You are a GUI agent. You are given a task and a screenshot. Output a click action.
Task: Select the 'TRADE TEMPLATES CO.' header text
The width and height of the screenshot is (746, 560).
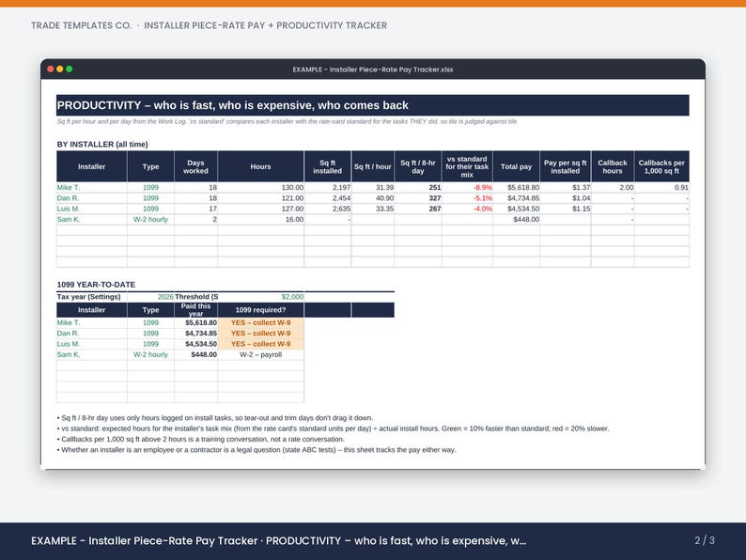pyautogui.click(x=82, y=25)
